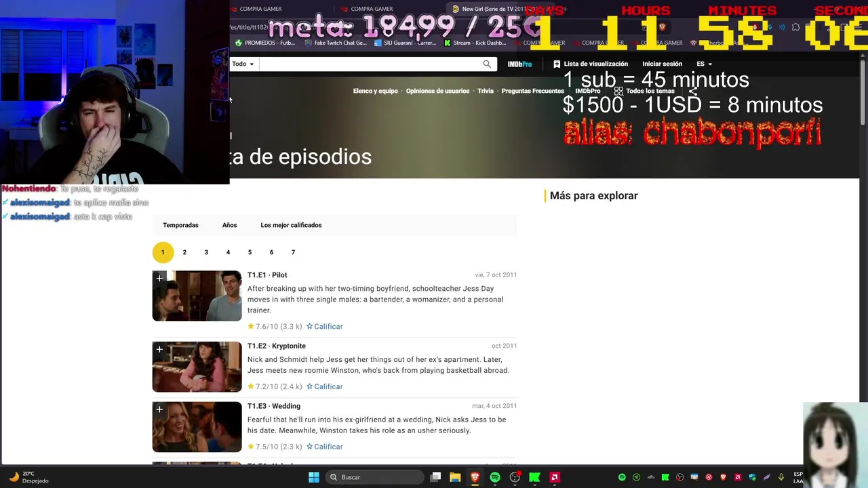Image resolution: width=868 pixels, height=488 pixels.
Task: Click the IMDb search magnifier icon
Action: tap(487, 64)
